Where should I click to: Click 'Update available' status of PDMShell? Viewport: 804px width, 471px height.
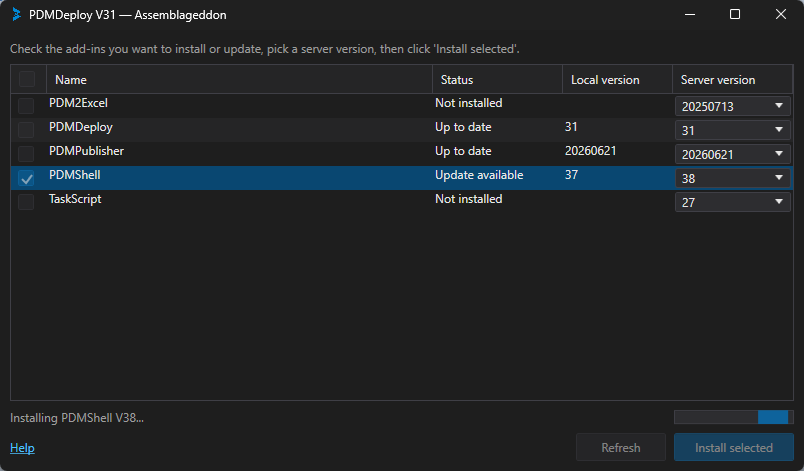479,175
